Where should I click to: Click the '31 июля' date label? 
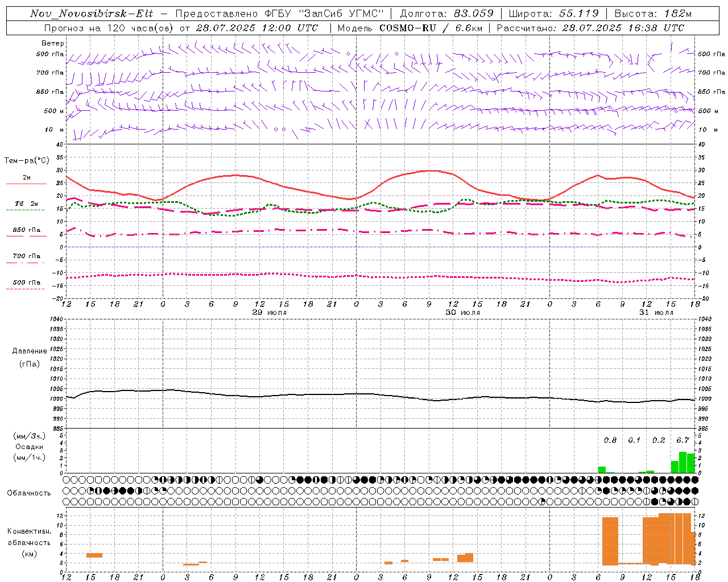pyautogui.click(x=656, y=313)
